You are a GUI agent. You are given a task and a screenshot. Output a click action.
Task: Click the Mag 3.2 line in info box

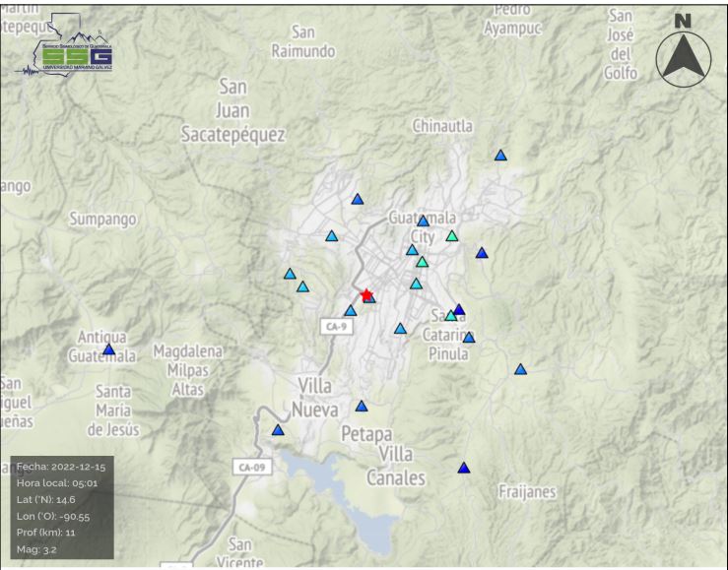37,547
